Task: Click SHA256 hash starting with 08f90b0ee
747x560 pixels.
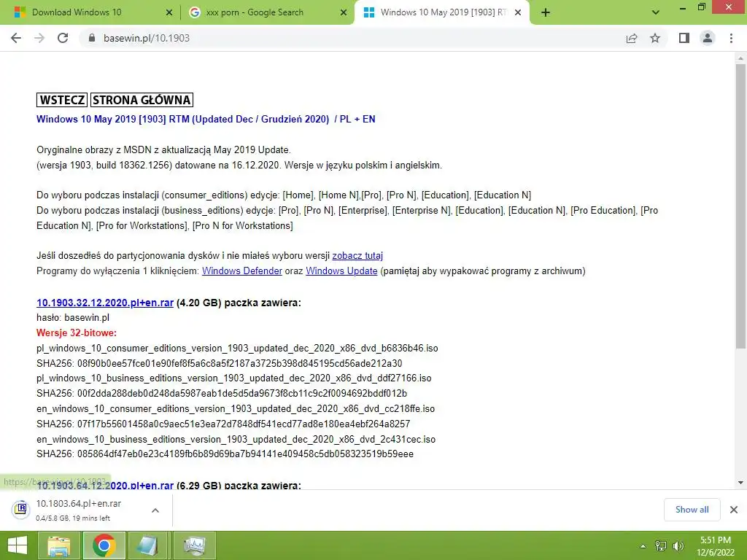Action: click(x=239, y=363)
